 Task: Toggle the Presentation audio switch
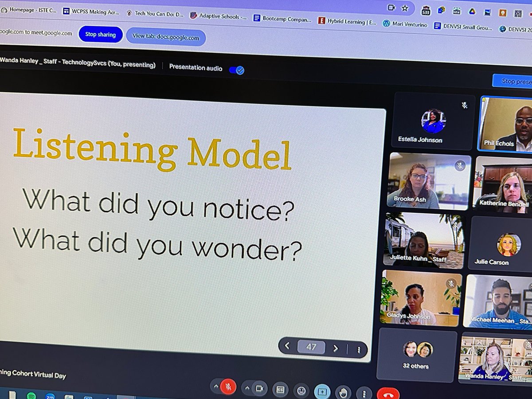[236, 70]
